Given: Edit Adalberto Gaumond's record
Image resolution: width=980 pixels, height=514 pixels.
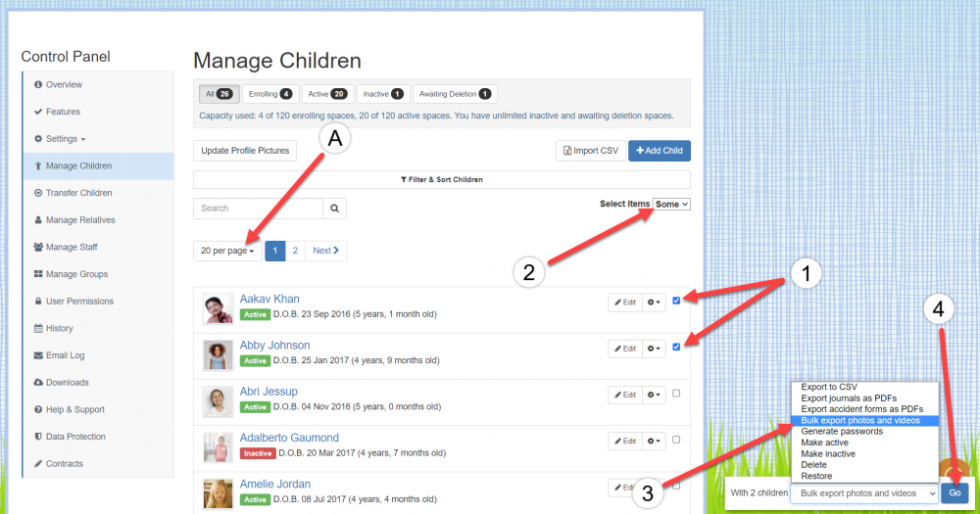Looking at the screenshot, I should click(625, 441).
